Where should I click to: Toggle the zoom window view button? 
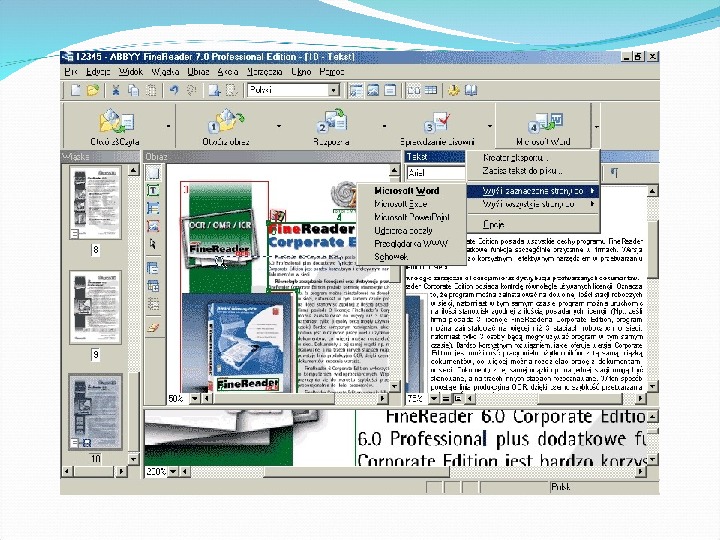click(x=413, y=90)
